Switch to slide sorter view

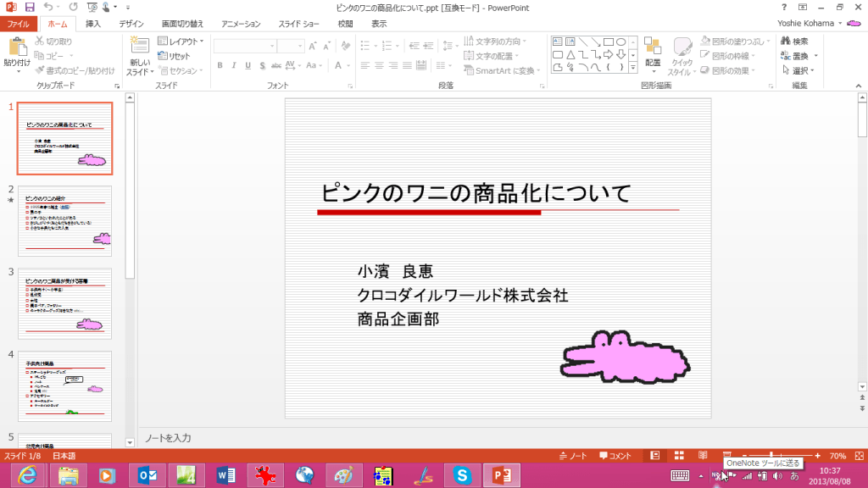679,456
